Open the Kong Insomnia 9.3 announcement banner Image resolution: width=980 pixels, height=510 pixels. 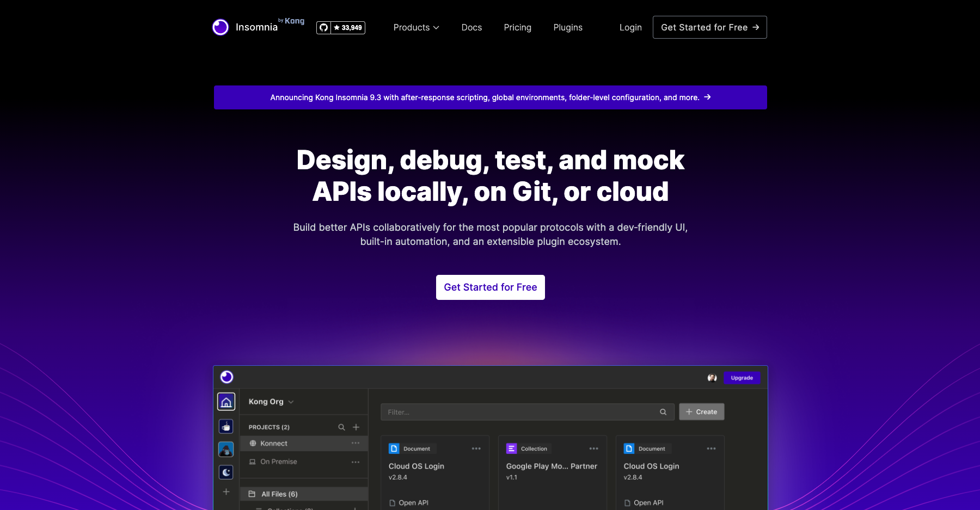click(490, 97)
